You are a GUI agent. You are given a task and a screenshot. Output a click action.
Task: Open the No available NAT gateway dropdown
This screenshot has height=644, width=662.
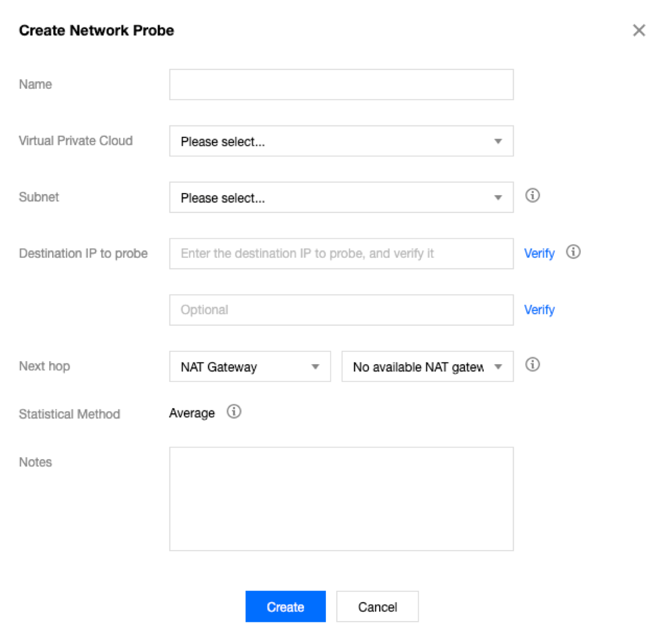point(427,367)
